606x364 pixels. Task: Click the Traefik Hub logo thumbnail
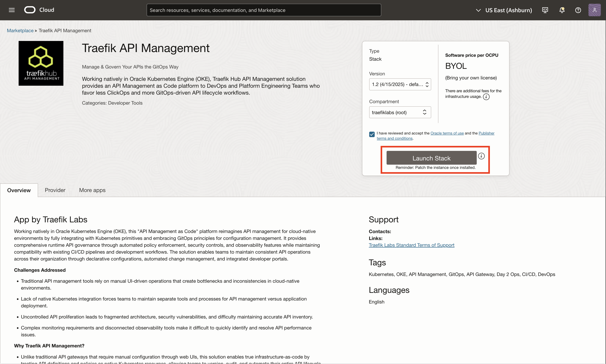[41, 63]
